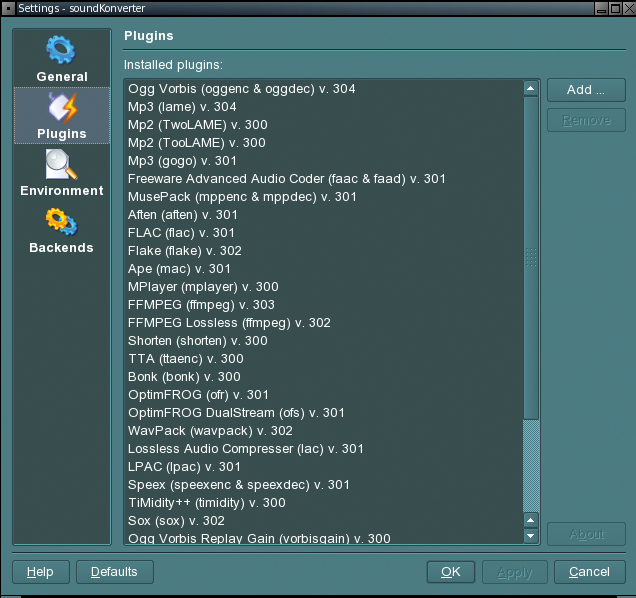Select TiMidity++ (timidity) v. 300 plugin

[323, 503]
